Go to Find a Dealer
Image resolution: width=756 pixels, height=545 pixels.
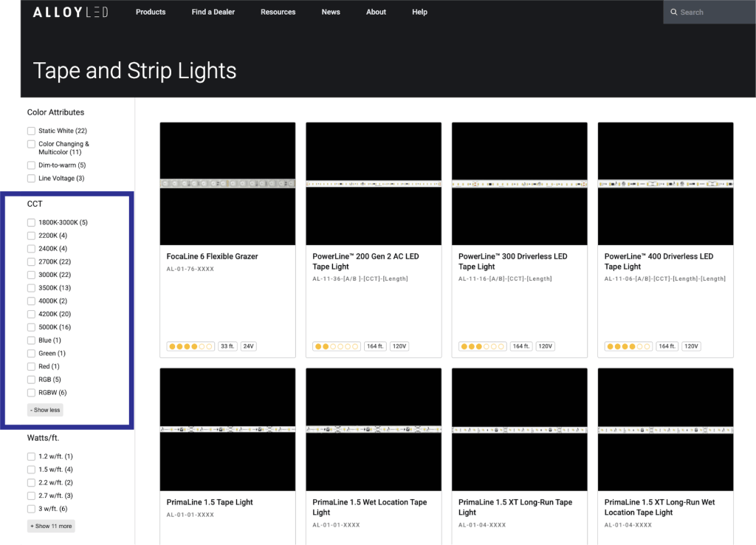tap(213, 12)
